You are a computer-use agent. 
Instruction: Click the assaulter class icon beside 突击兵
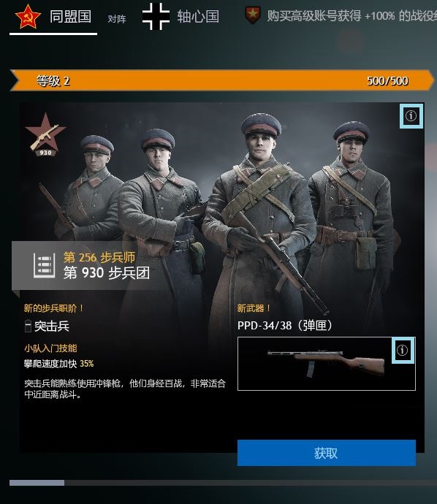tap(28, 327)
